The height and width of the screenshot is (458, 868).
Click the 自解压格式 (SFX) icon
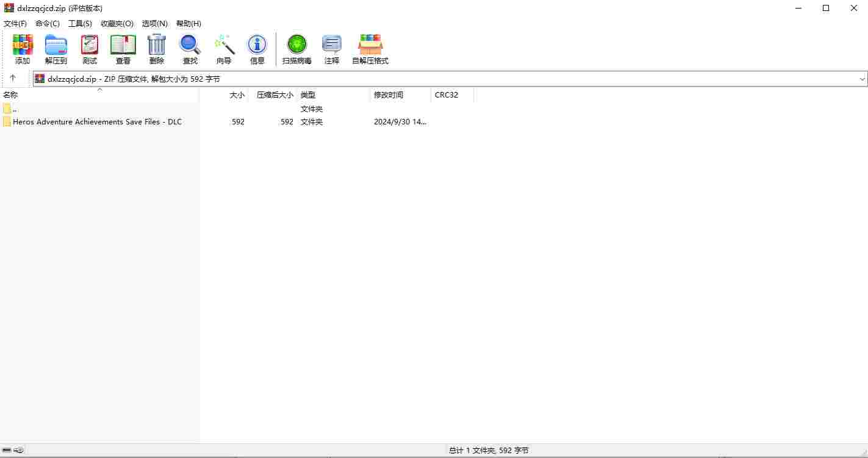370,45
